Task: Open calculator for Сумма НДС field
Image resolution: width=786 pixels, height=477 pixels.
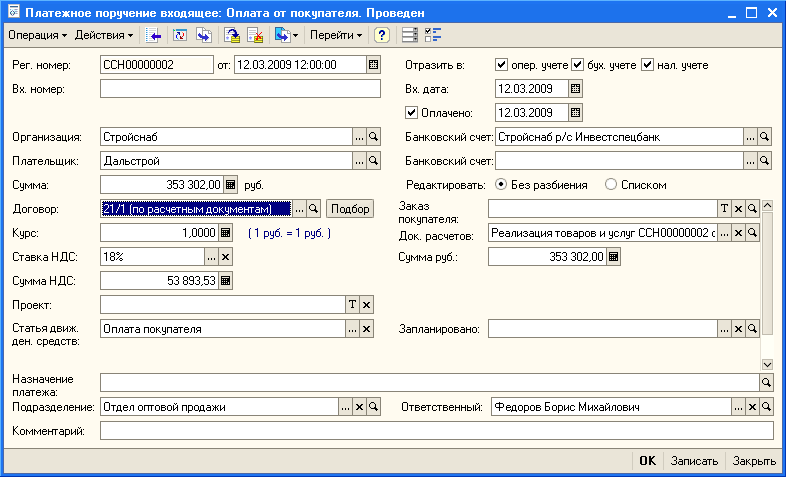Action: [226, 281]
